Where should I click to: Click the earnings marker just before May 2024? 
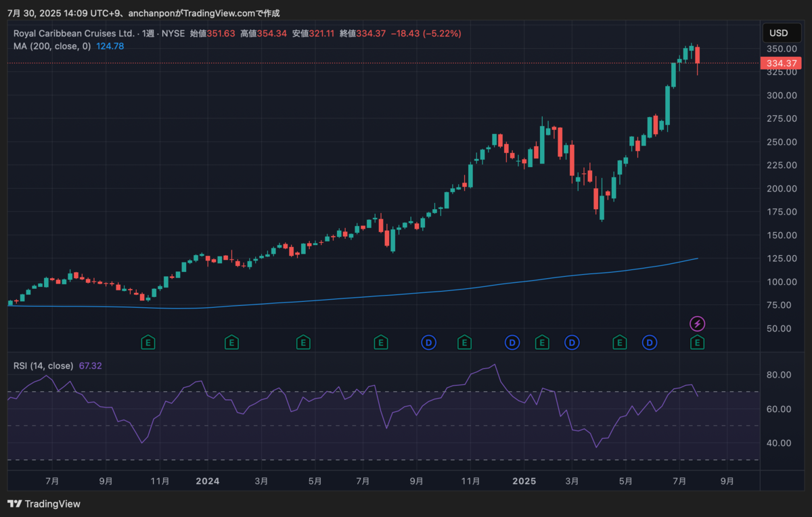tap(304, 343)
